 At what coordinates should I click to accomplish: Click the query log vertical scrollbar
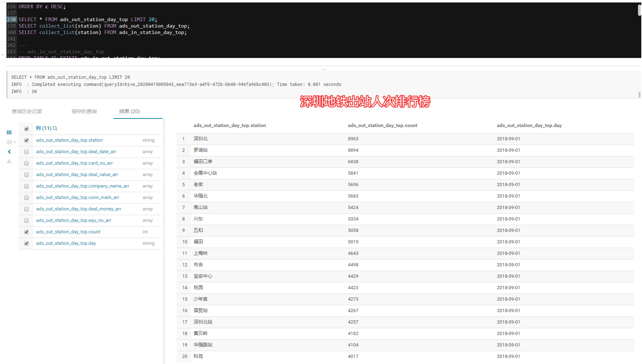(x=639, y=94)
